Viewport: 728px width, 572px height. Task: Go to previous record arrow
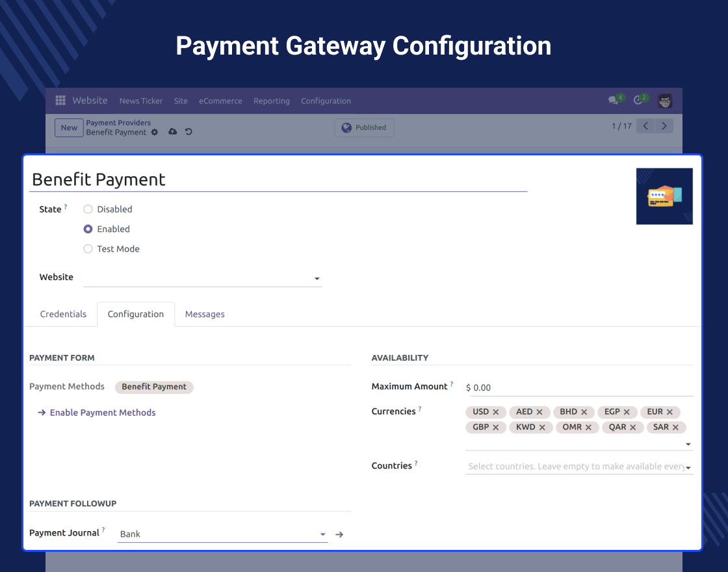pyautogui.click(x=646, y=126)
